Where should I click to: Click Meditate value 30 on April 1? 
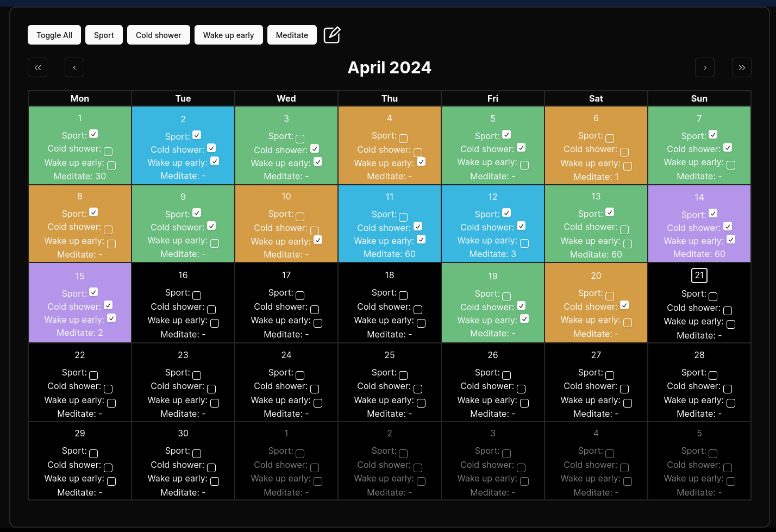pos(101,176)
